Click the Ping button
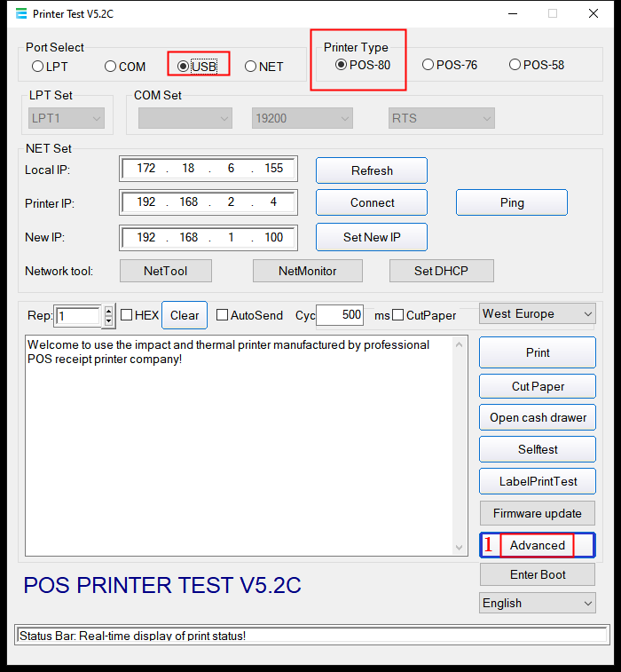 tap(511, 202)
